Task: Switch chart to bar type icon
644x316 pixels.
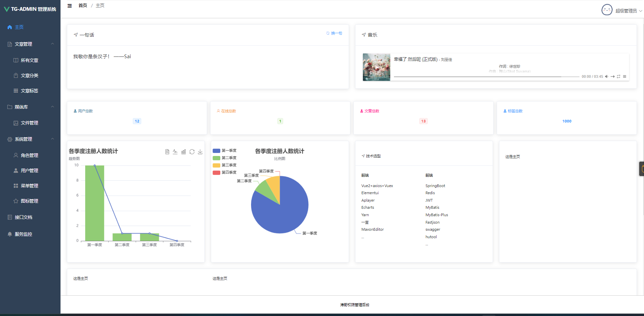Action: pos(183,152)
